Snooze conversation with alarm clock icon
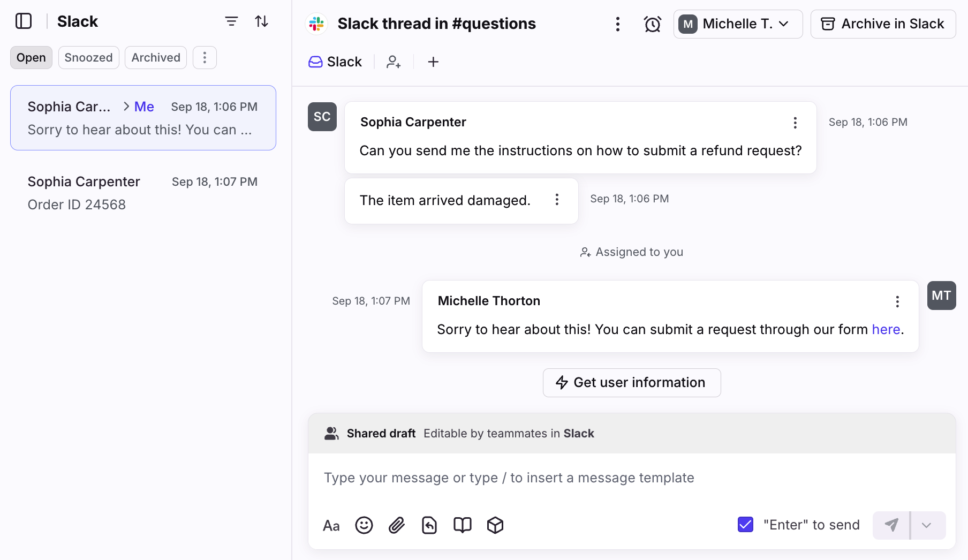968x560 pixels. point(652,24)
